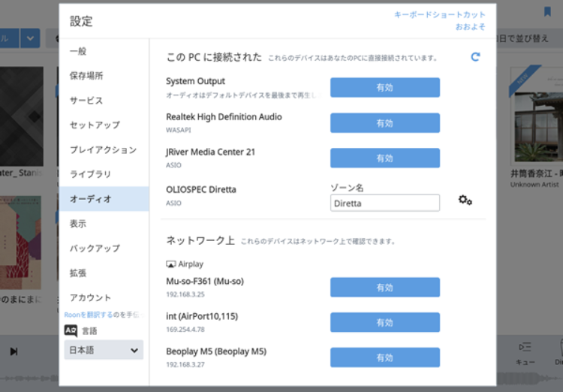Select オーディオ settings tab
Screen dimensions: 563x392
pyautogui.click(x=104, y=199)
